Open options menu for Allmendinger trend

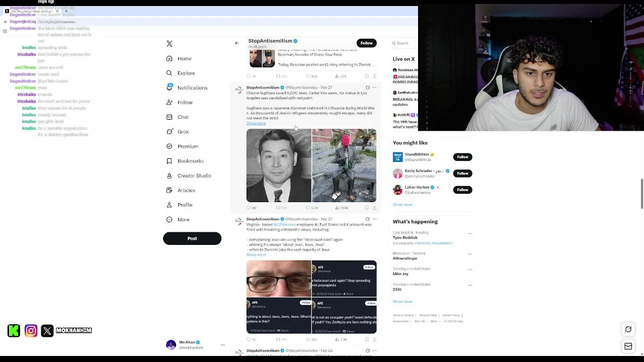pos(470,254)
